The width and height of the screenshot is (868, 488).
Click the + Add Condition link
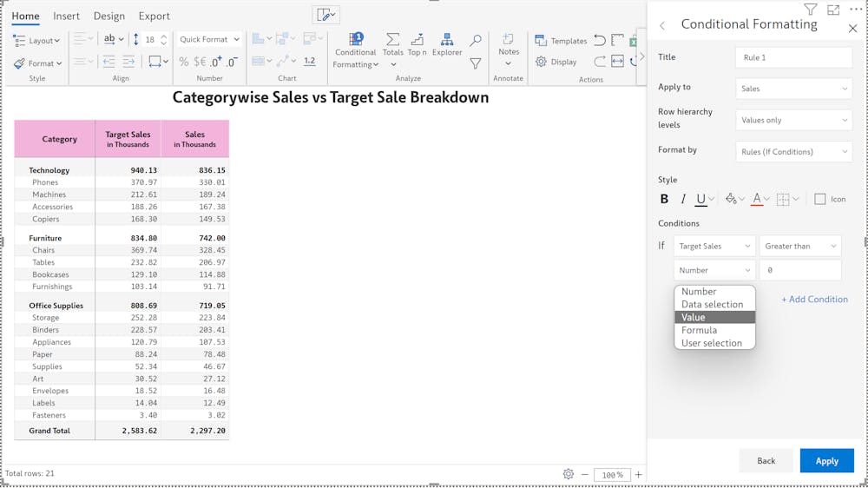814,299
